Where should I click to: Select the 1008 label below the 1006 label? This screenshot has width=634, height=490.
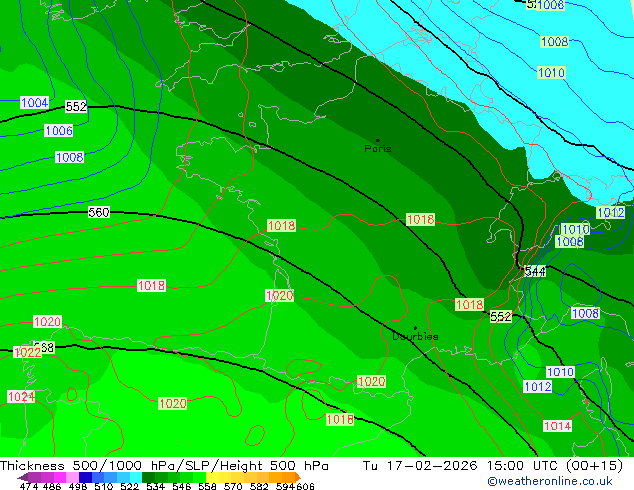click(70, 157)
